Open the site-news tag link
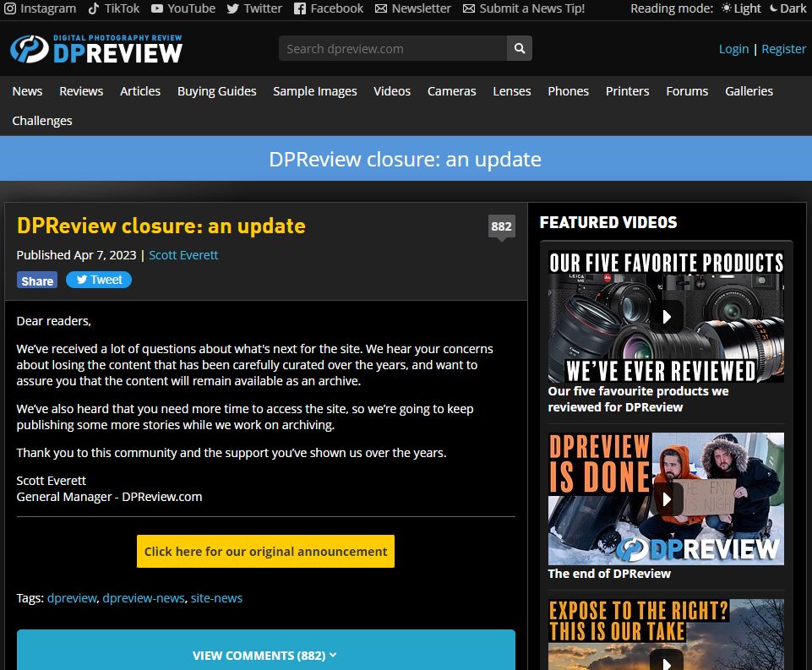 216,598
